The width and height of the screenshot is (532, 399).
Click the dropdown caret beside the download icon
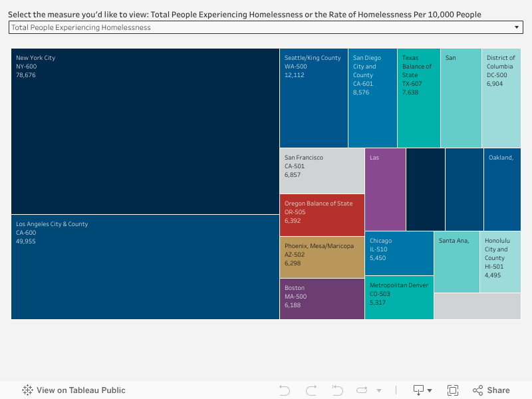tap(430, 390)
